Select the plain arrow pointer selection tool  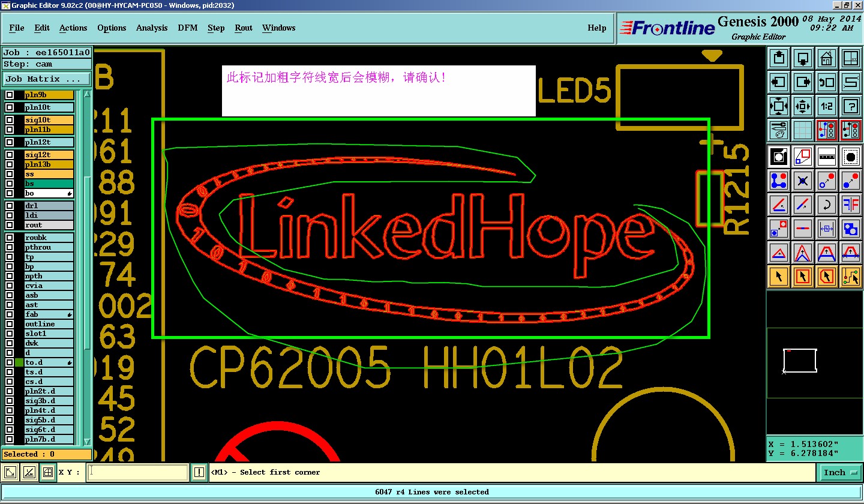tap(779, 277)
